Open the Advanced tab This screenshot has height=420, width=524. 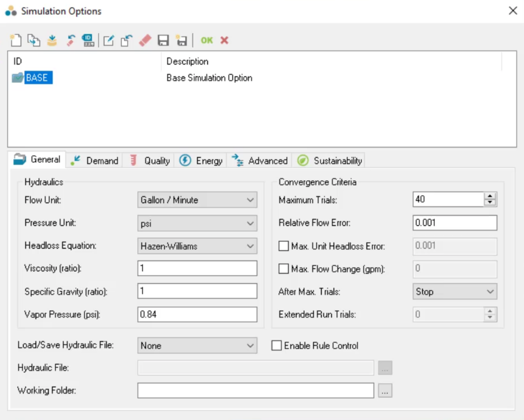point(260,161)
